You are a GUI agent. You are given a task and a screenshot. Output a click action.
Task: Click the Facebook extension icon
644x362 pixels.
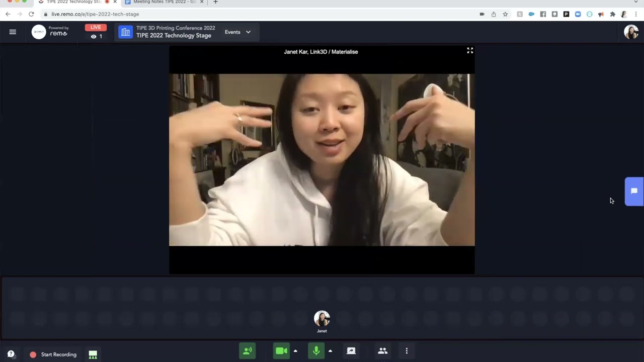[543, 14]
